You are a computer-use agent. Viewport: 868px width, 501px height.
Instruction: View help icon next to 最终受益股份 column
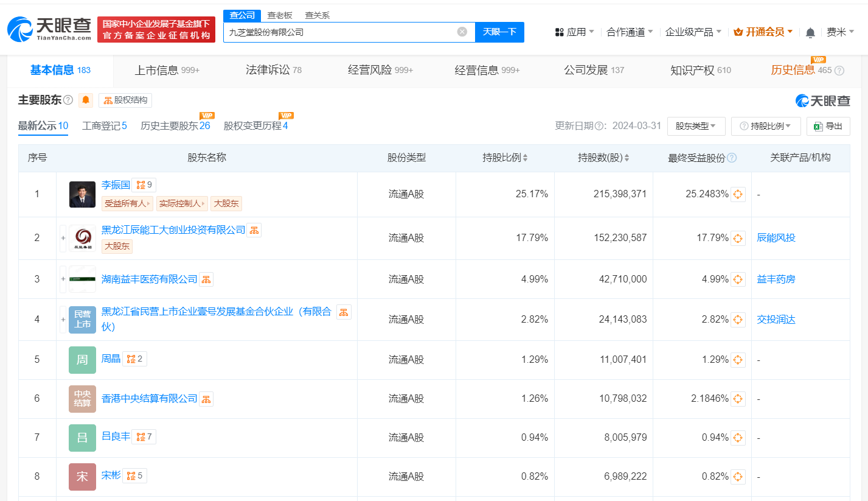pyautogui.click(x=733, y=158)
